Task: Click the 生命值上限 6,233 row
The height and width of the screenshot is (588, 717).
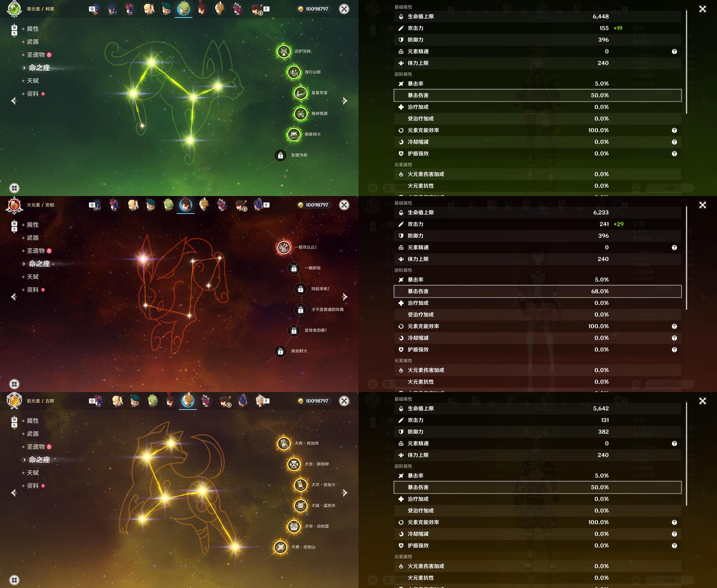Action: click(537, 212)
